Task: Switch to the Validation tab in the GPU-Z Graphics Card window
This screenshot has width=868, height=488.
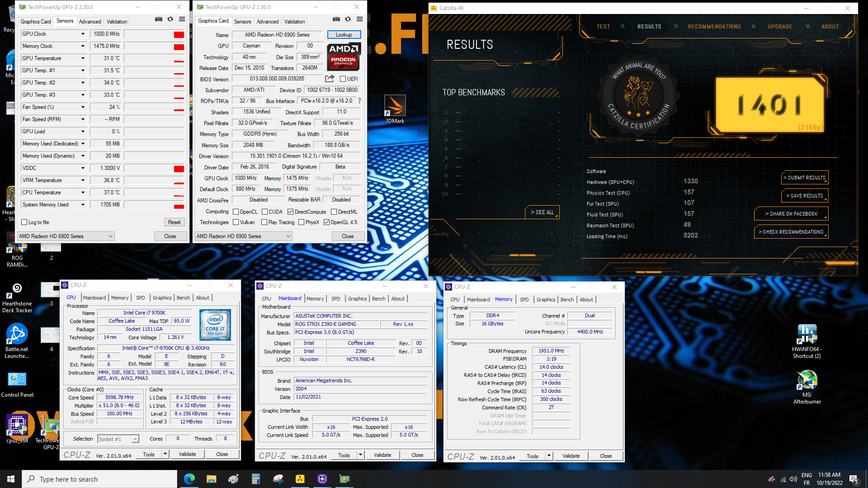Action: click(x=294, y=22)
